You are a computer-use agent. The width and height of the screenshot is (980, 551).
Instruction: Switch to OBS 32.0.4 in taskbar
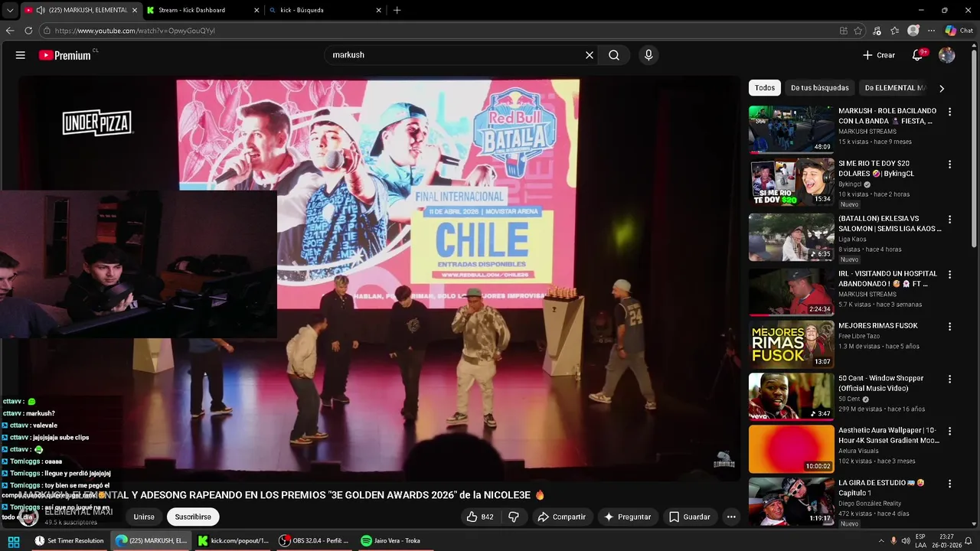[314, 540]
